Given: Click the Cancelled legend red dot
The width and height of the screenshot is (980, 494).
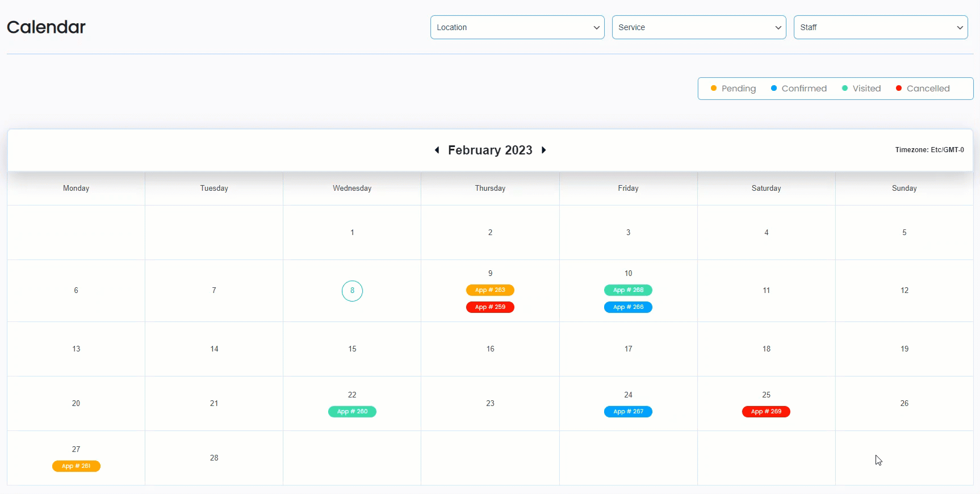Looking at the screenshot, I should (x=899, y=88).
